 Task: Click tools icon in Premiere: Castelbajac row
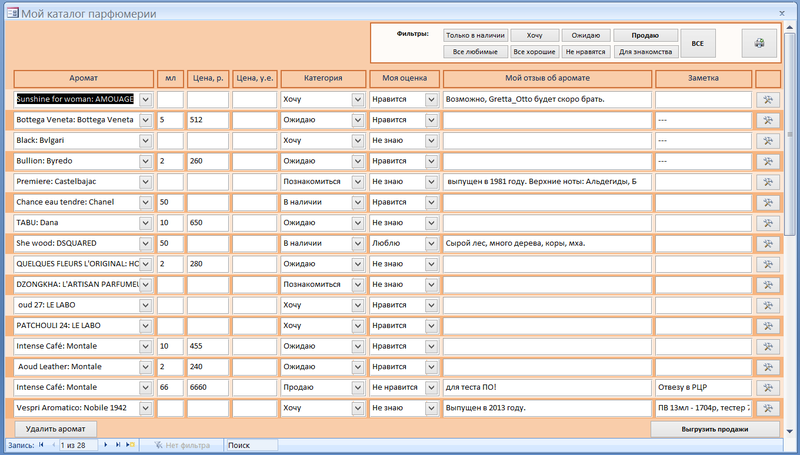pos(767,182)
